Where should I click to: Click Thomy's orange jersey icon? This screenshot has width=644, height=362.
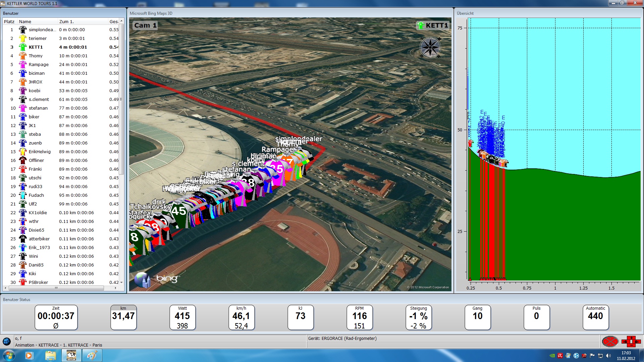[23, 56]
